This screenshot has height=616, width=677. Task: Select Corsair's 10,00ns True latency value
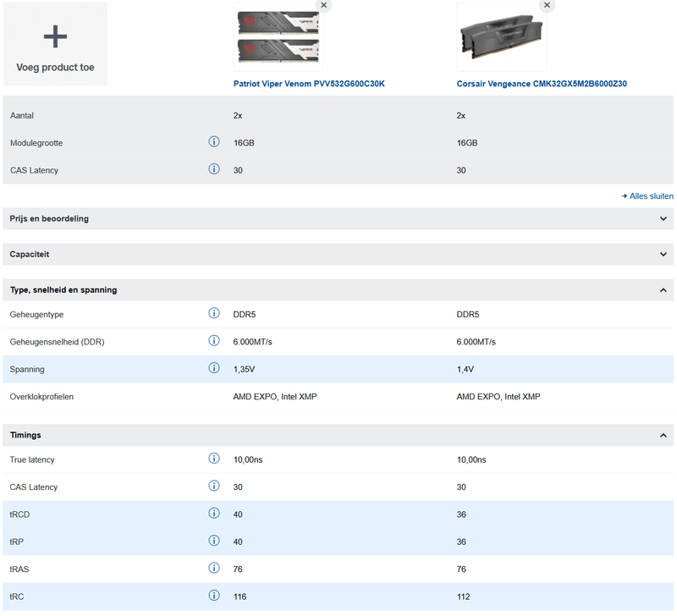471,459
